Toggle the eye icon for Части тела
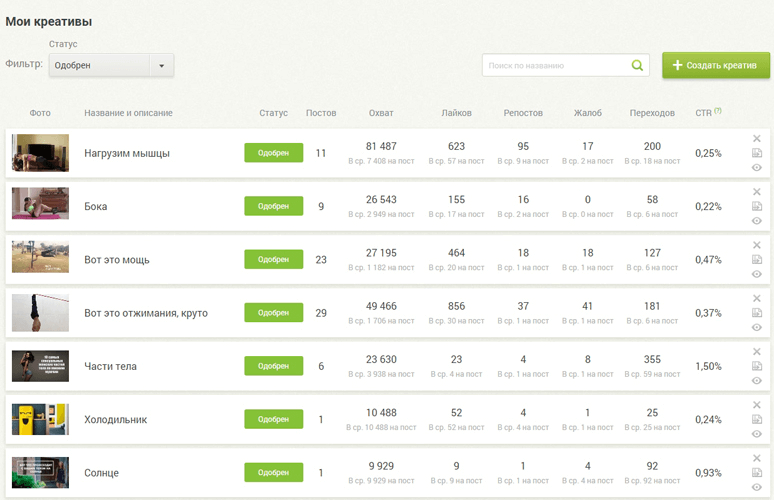The width and height of the screenshot is (774, 500). point(757,381)
